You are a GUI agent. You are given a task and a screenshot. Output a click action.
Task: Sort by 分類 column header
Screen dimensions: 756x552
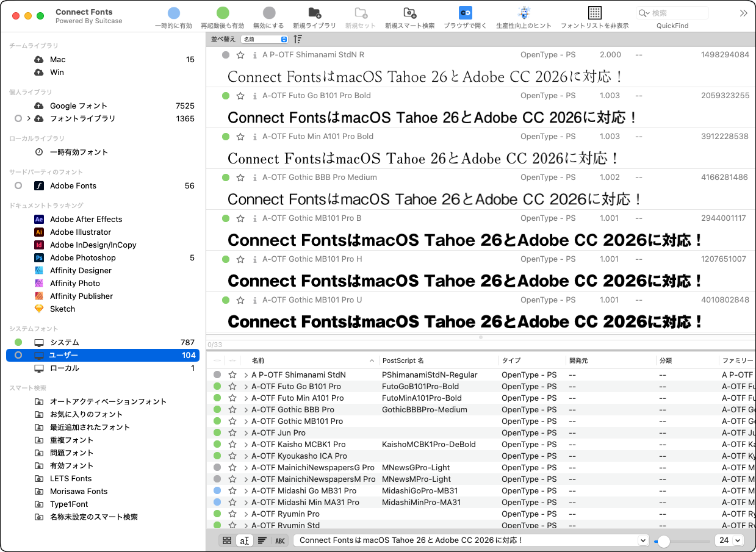coord(687,360)
